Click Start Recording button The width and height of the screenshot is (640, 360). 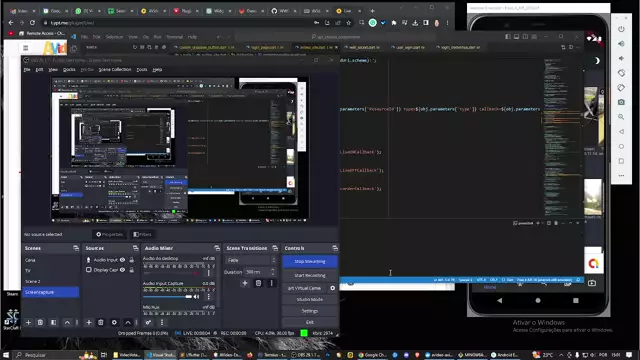(x=310, y=276)
